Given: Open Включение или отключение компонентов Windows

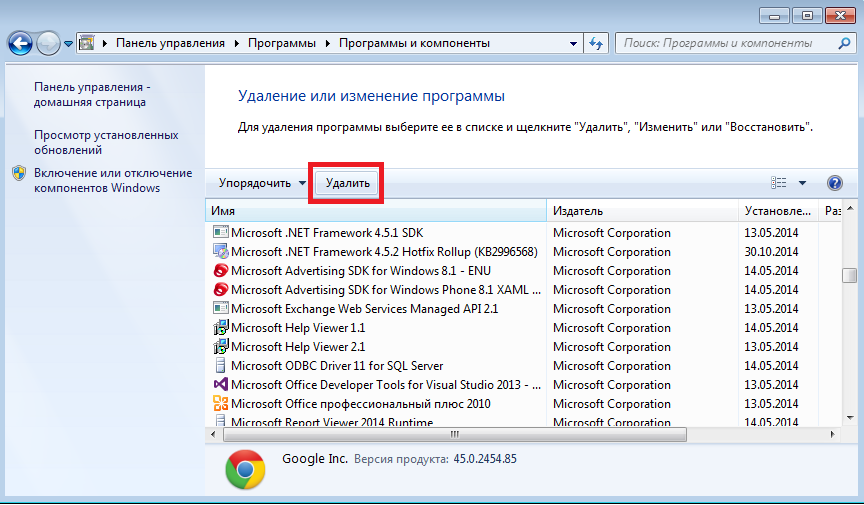Looking at the screenshot, I should [113, 180].
